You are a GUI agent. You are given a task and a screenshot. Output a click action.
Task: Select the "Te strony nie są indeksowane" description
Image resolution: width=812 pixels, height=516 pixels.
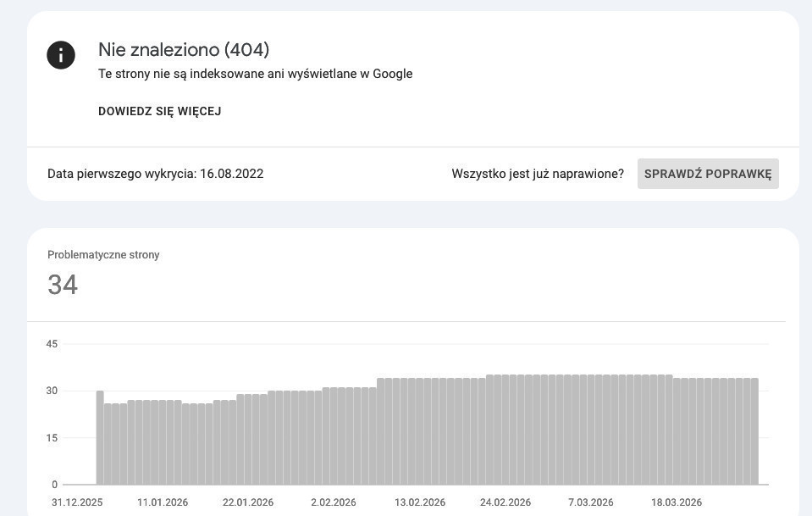[x=255, y=74]
